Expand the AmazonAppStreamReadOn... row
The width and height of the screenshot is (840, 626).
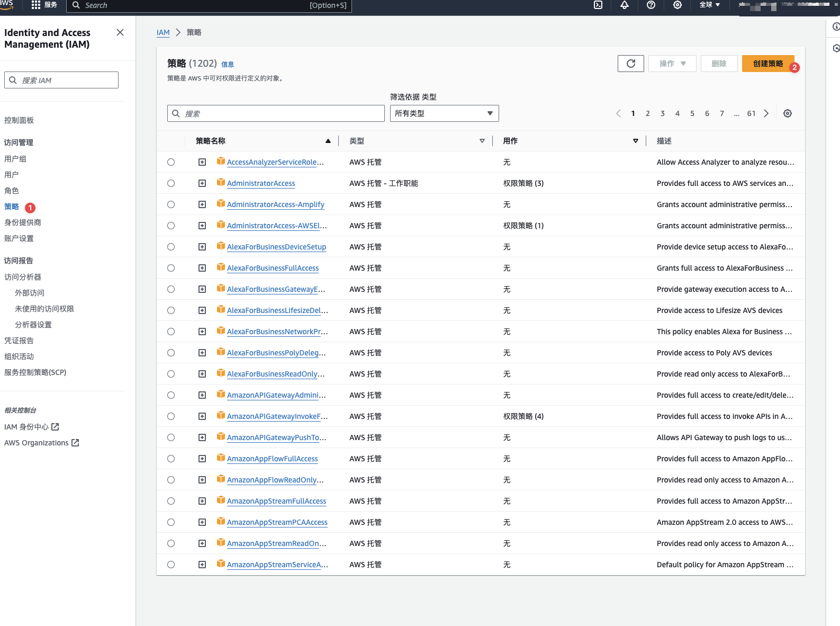[x=202, y=543]
